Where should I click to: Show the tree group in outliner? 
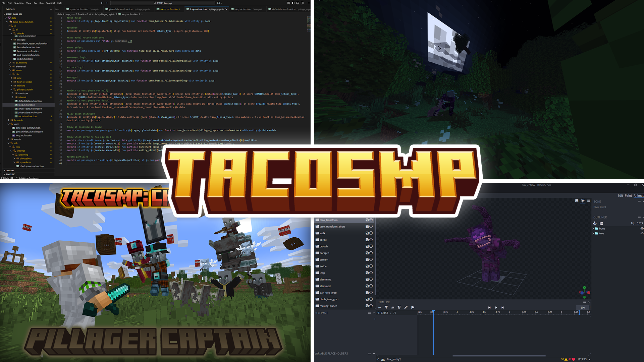coord(642,233)
